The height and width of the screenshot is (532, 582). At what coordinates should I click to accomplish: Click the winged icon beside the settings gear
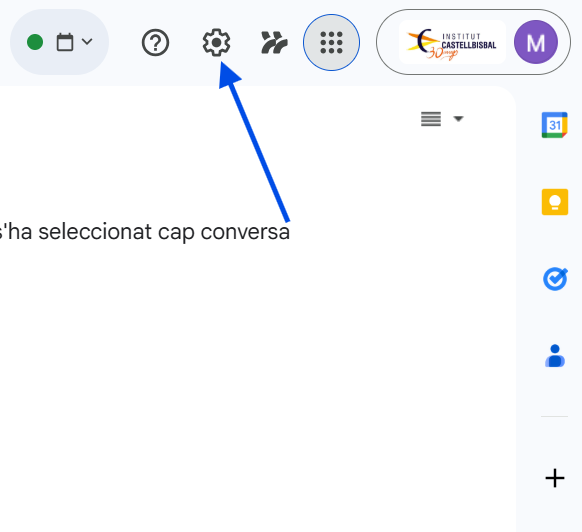(274, 42)
